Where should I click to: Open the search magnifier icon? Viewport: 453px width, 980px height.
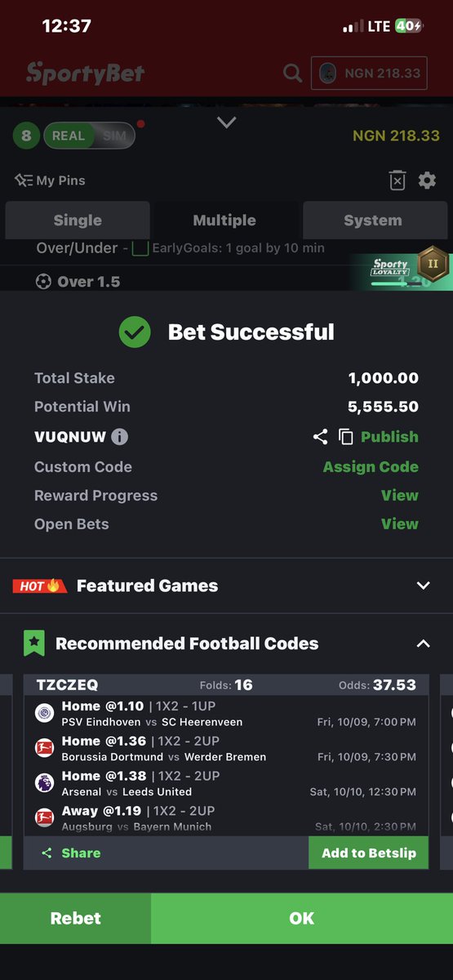pos(292,73)
